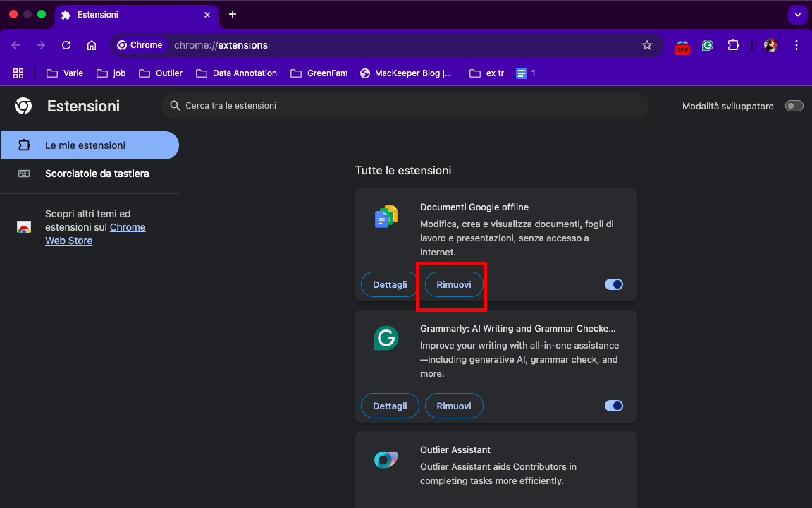Screen dimensions: 812x508
Task: Disable the Documenti Google offline extension
Action: click(x=613, y=284)
